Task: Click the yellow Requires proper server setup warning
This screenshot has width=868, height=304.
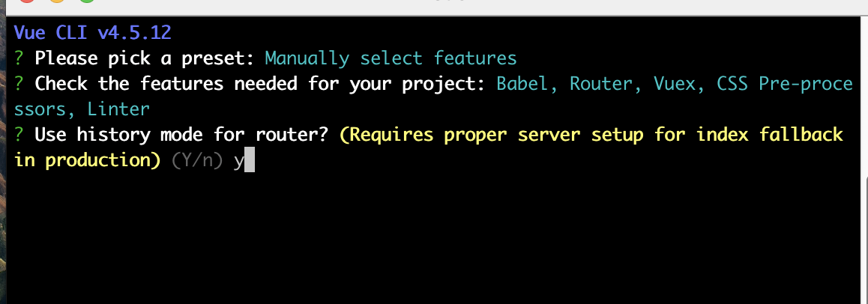Action: pyautogui.click(x=429, y=147)
